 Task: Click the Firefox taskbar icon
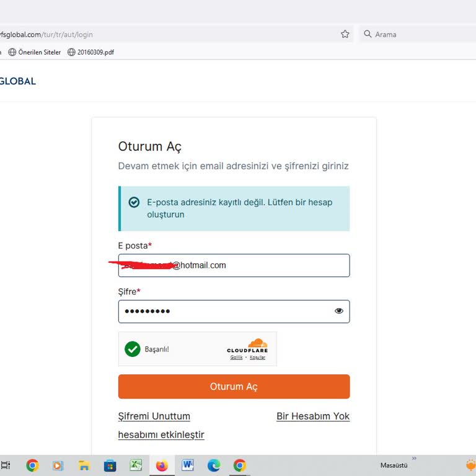point(162,465)
